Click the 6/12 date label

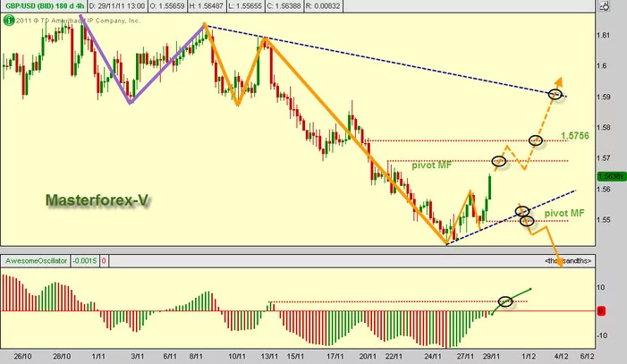click(x=587, y=356)
